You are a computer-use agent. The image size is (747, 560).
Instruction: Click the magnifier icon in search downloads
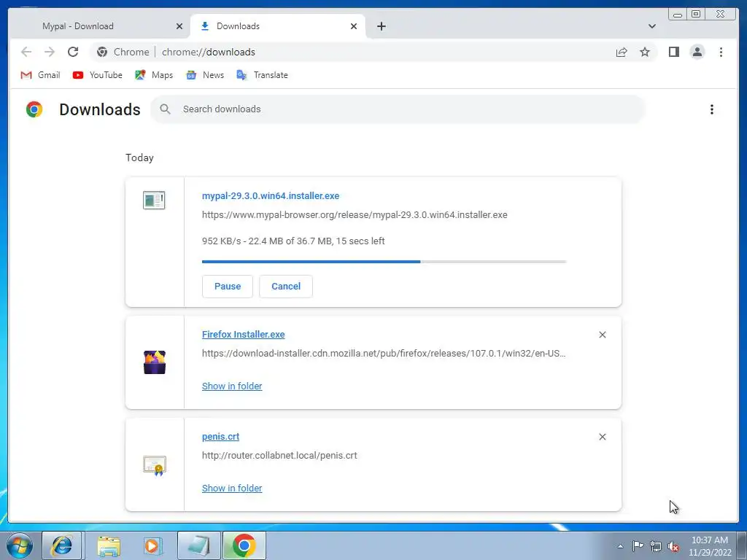pos(165,109)
